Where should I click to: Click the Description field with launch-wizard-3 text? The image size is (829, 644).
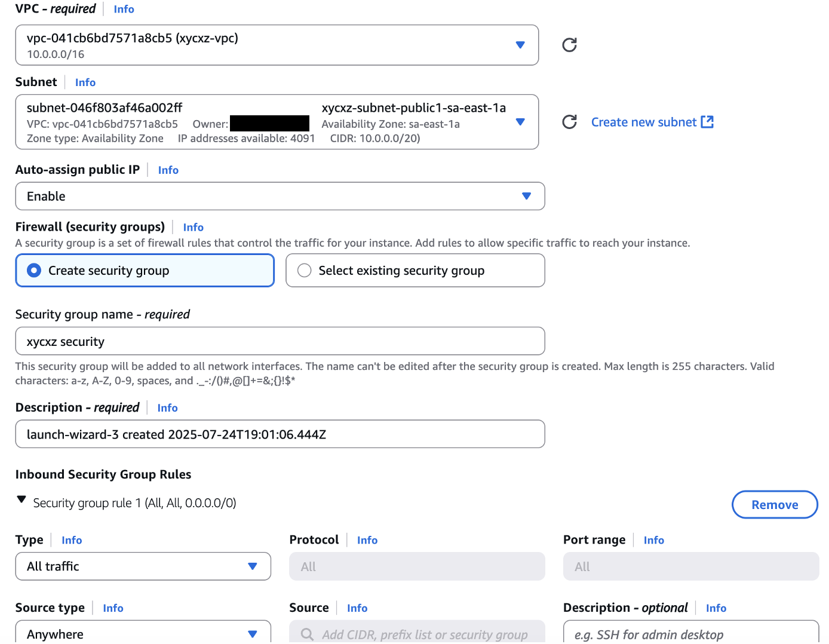click(x=280, y=434)
